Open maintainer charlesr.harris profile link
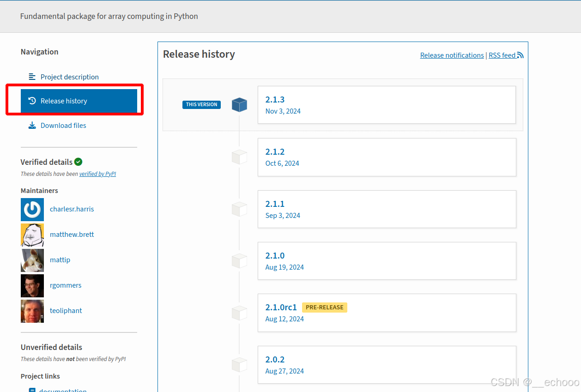This screenshot has height=392, width=581. [x=72, y=209]
